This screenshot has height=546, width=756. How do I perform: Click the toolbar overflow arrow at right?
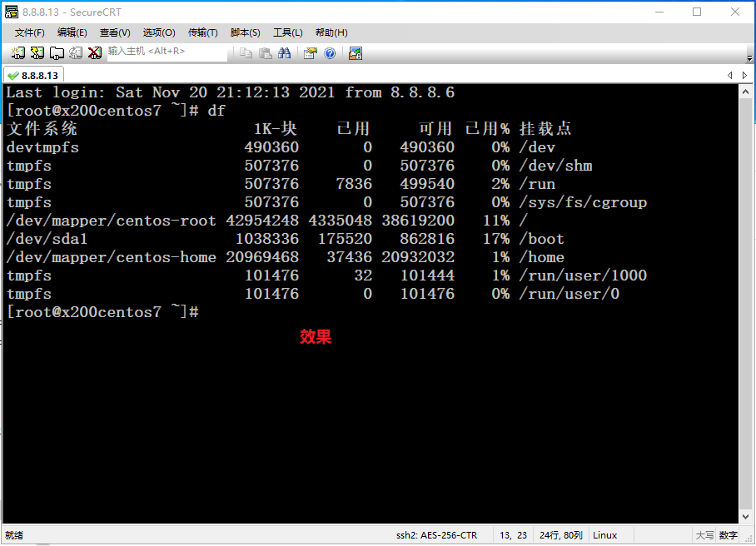[749, 58]
